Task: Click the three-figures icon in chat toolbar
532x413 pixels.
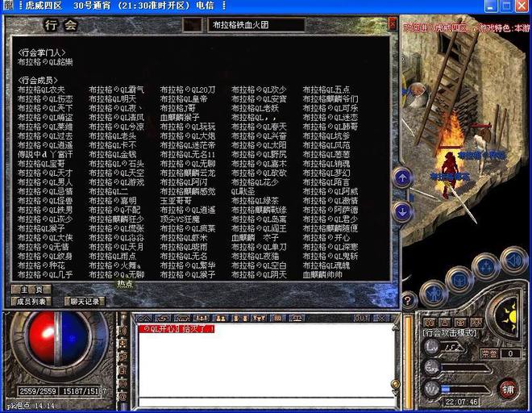Action: [x=202, y=319]
